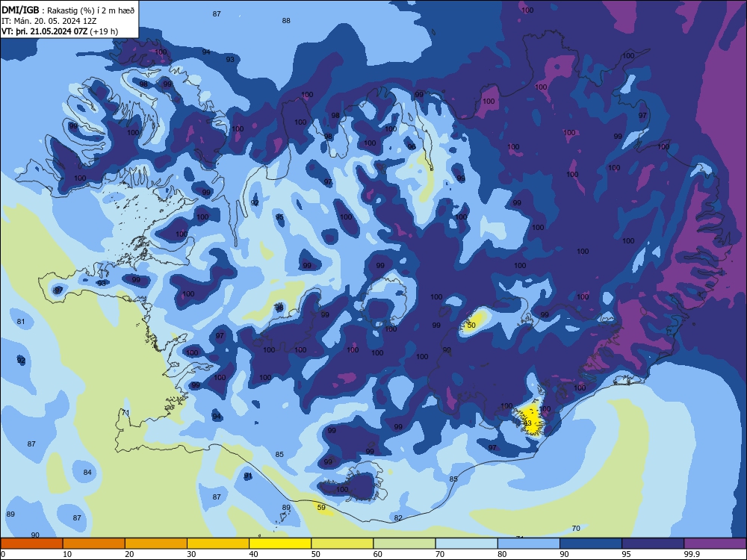
Task: Click the 'VT: þri. 21.05.2024 07Z (+19 h)' line
Action: [x=60, y=31]
